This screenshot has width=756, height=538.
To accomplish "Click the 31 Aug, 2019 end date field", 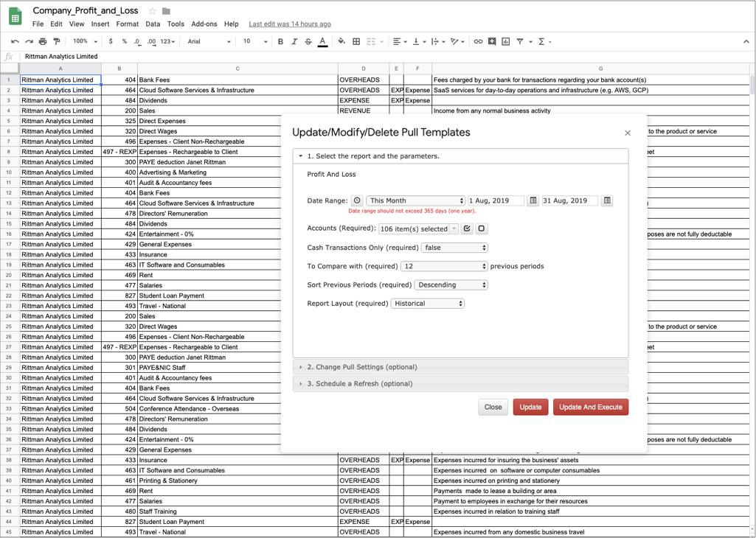I will click(570, 201).
